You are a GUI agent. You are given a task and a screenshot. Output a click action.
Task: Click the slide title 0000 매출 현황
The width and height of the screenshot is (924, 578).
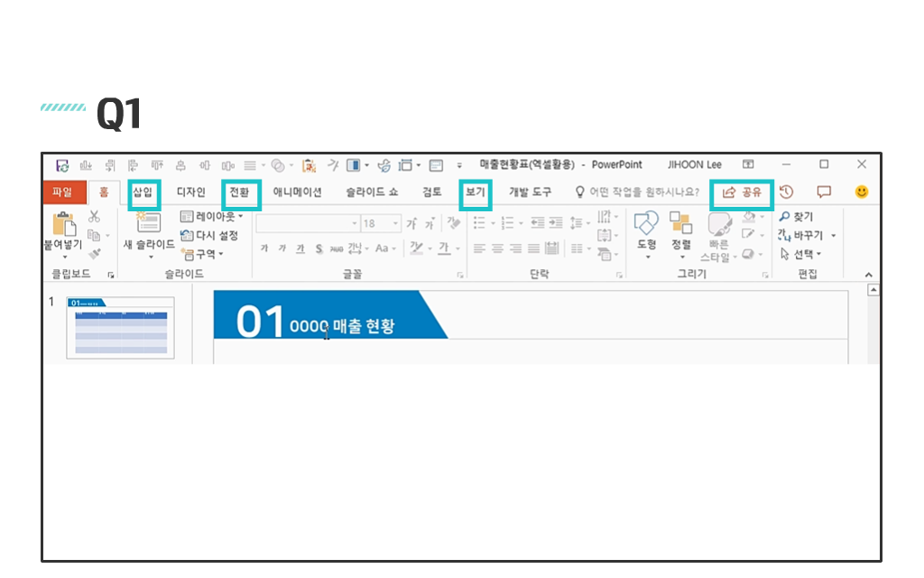coord(342,325)
